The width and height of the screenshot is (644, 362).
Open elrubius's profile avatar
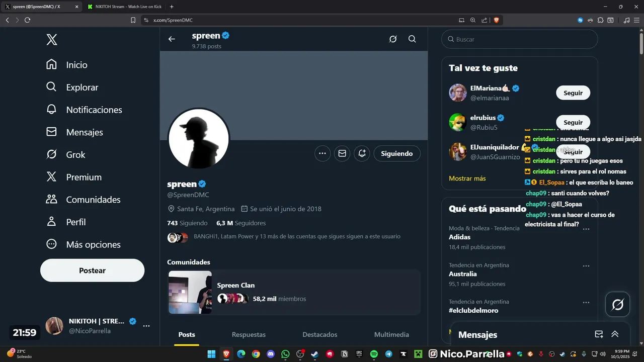point(458,122)
